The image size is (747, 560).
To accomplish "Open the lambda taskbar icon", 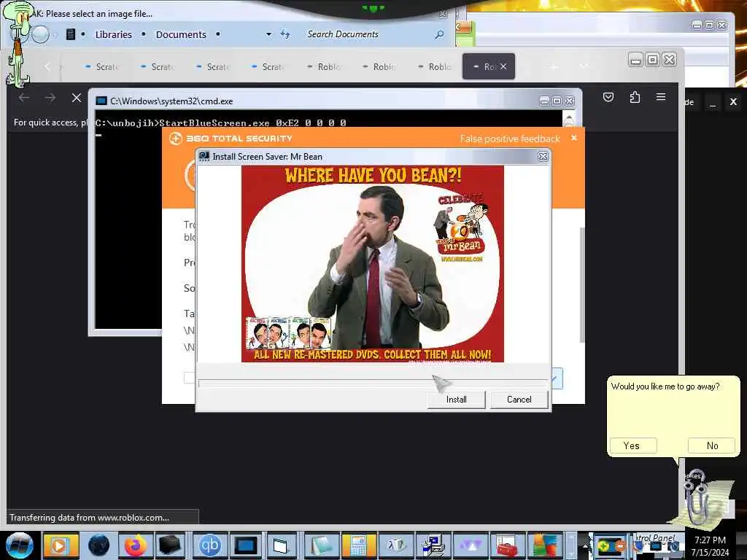I will click(x=395, y=545).
